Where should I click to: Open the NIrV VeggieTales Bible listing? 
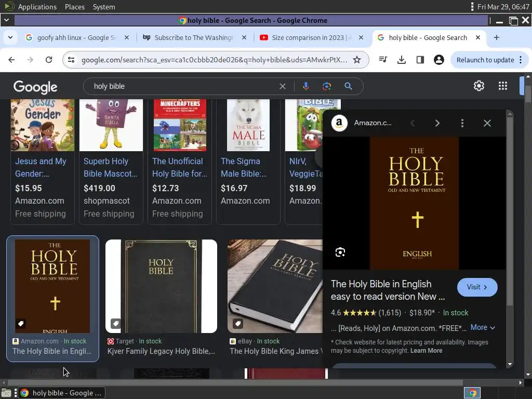point(306,167)
